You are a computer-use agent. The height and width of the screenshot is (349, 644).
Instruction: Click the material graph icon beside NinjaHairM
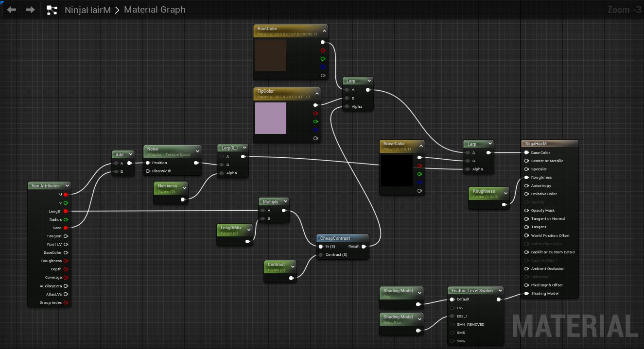coord(52,10)
